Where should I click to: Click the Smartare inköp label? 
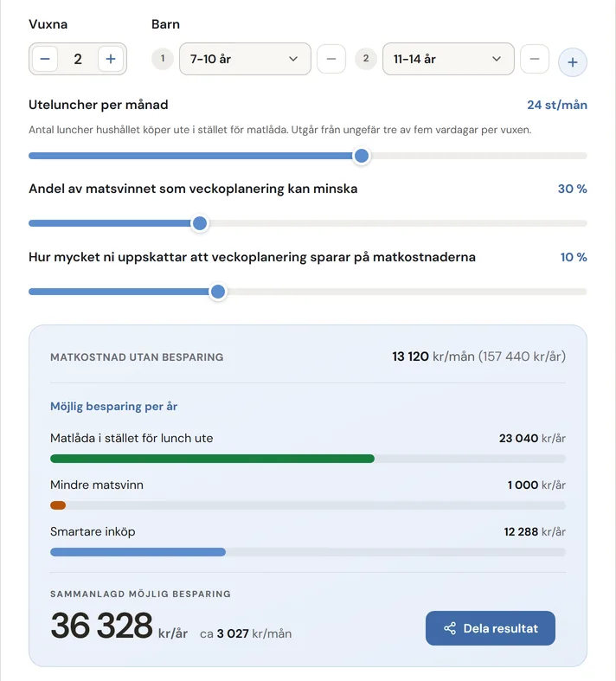(93, 531)
